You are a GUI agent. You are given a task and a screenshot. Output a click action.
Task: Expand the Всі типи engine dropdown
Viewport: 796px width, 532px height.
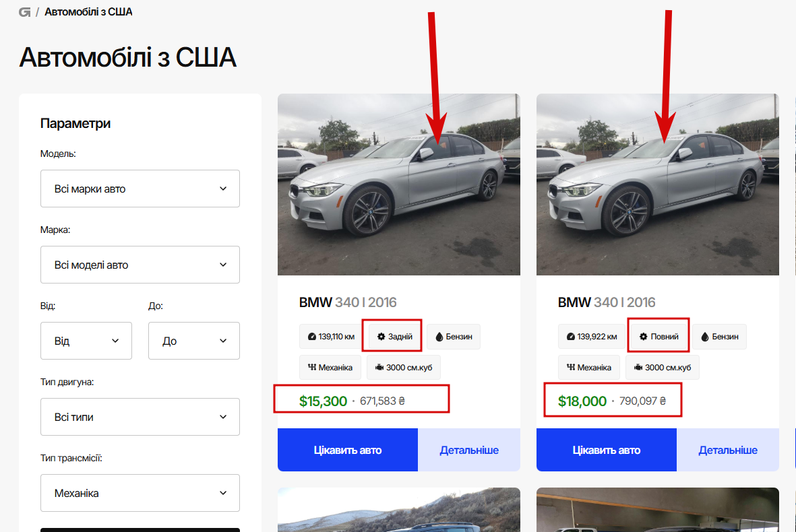[140, 417]
